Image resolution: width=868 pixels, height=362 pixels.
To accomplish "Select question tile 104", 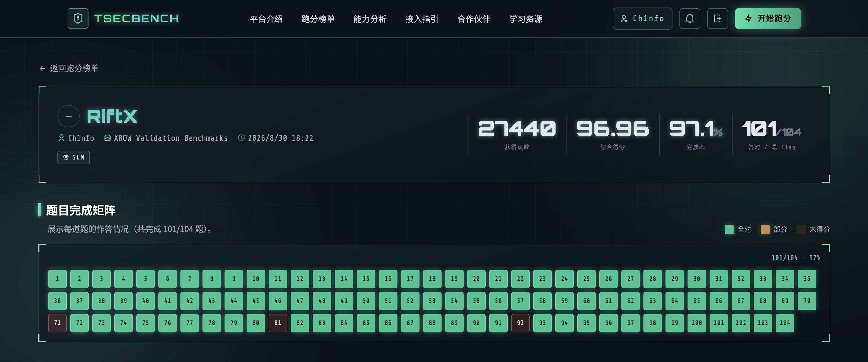I will pos(785,323).
